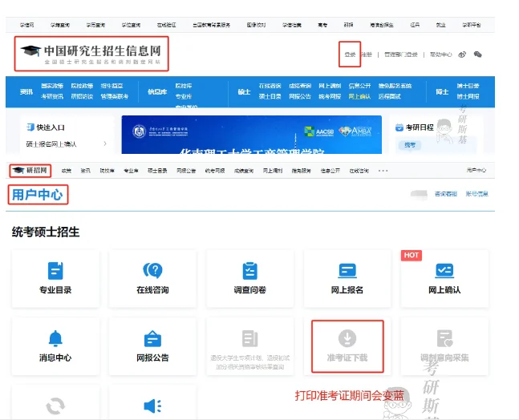Click the grey refresh-arrows card icon
The image size is (519, 420).
[55, 406]
